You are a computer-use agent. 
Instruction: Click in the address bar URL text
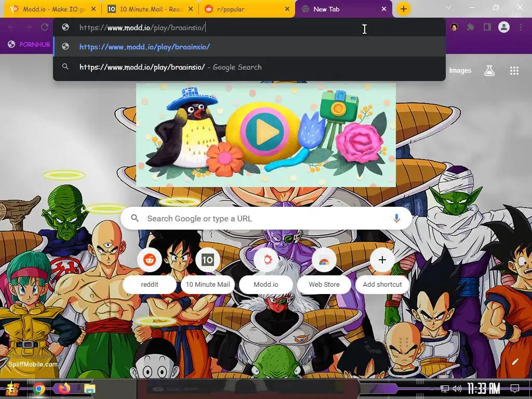point(142,28)
